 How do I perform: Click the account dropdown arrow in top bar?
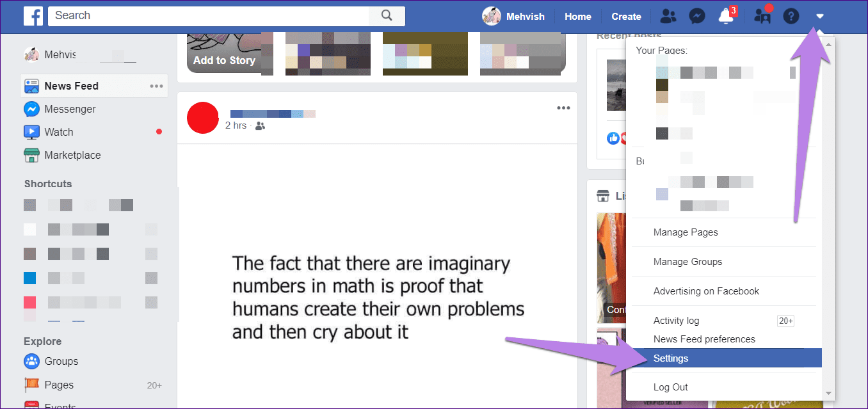coord(820,17)
